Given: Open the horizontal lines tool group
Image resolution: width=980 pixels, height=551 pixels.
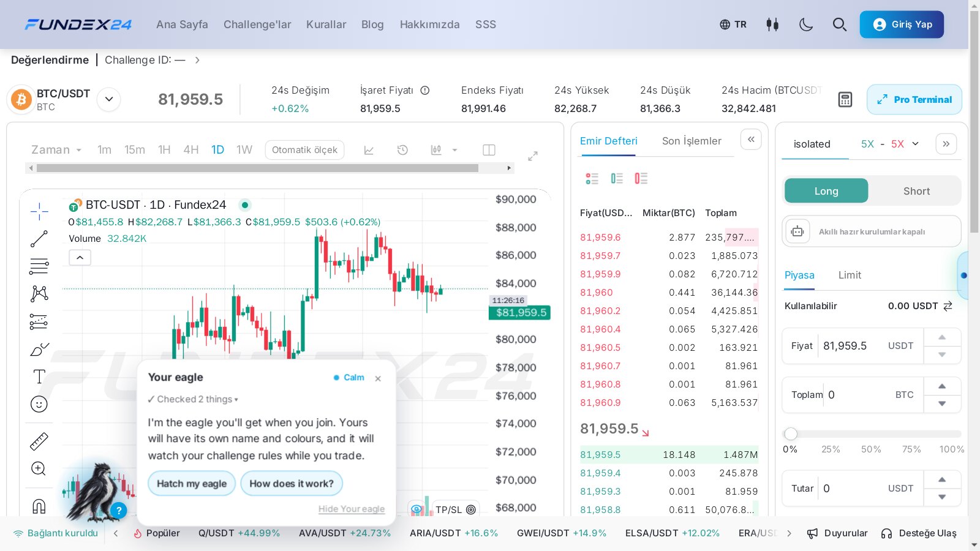Looking at the screenshot, I should [39, 266].
